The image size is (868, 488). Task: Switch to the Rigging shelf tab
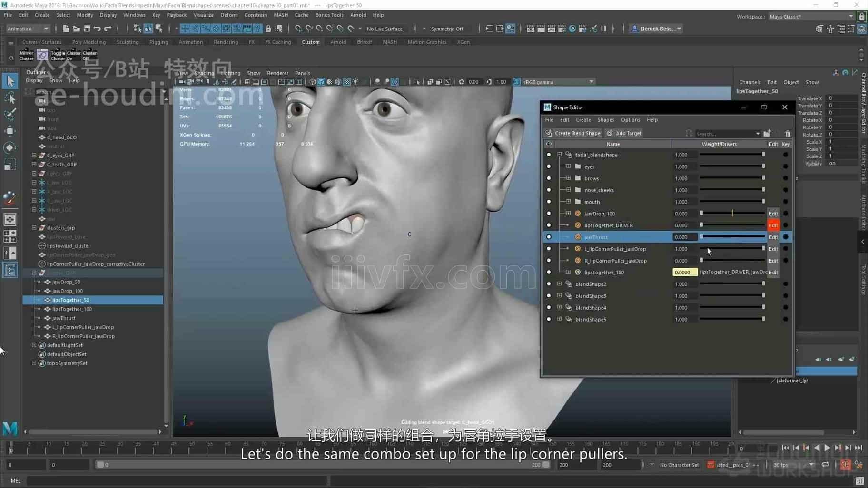coord(158,42)
